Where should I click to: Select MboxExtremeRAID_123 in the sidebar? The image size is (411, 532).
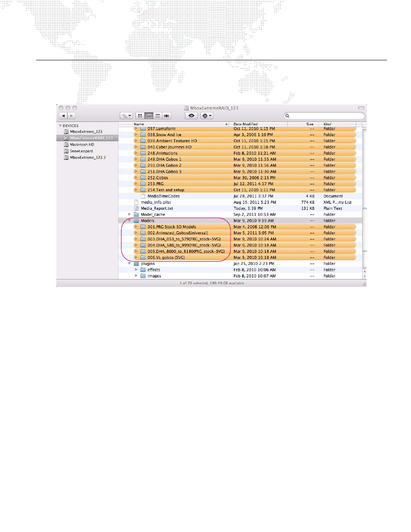(x=87, y=138)
